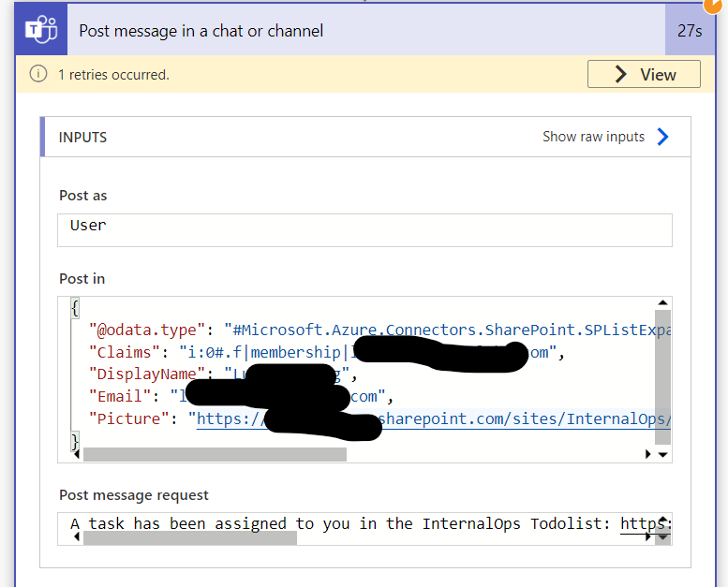Click the Post message request text box
Viewport: 728px width, 587px height.
(x=364, y=529)
